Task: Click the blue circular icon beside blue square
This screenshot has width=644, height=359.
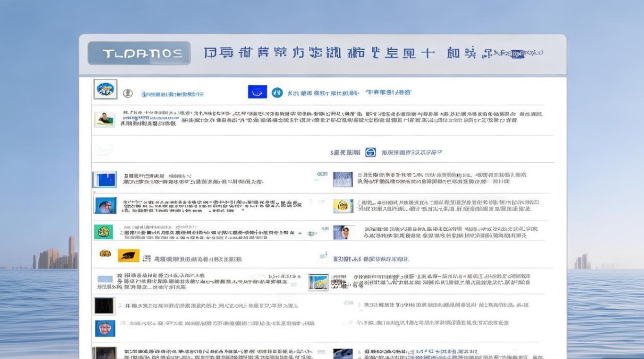Action: coord(277,92)
